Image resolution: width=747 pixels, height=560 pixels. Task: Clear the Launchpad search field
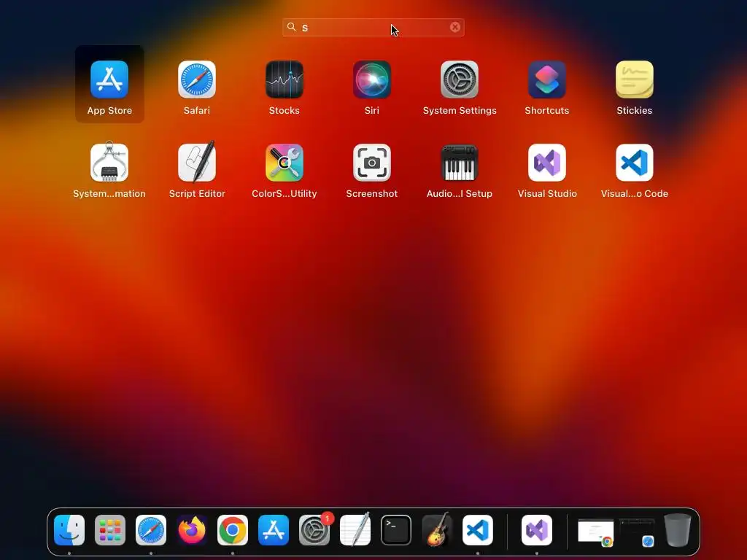[x=455, y=27]
